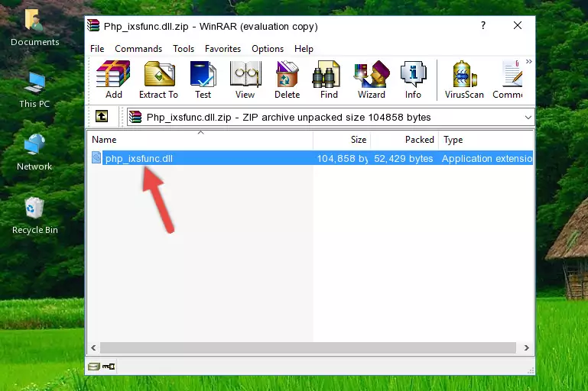Select the Network desktop icon
The width and height of the screenshot is (588, 391).
click(x=34, y=153)
